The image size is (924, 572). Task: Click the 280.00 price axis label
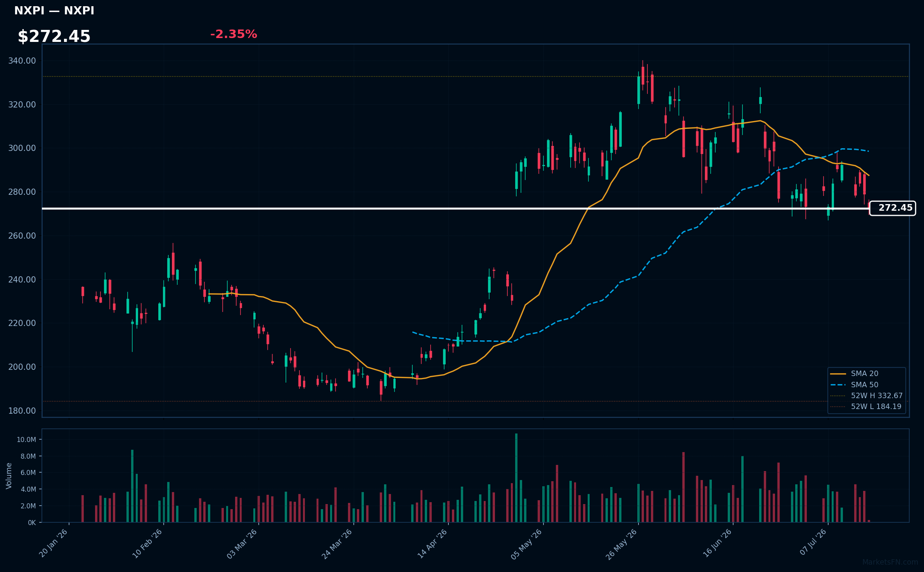point(22,192)
